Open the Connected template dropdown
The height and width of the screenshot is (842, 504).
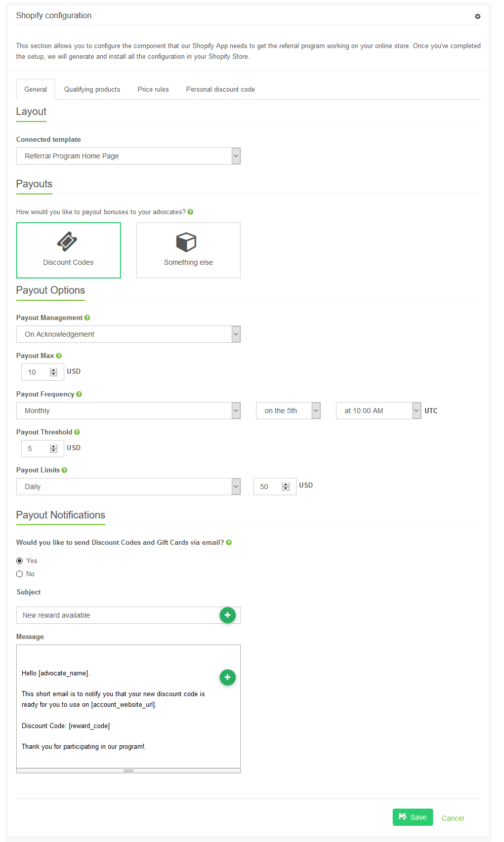point(129,156)
